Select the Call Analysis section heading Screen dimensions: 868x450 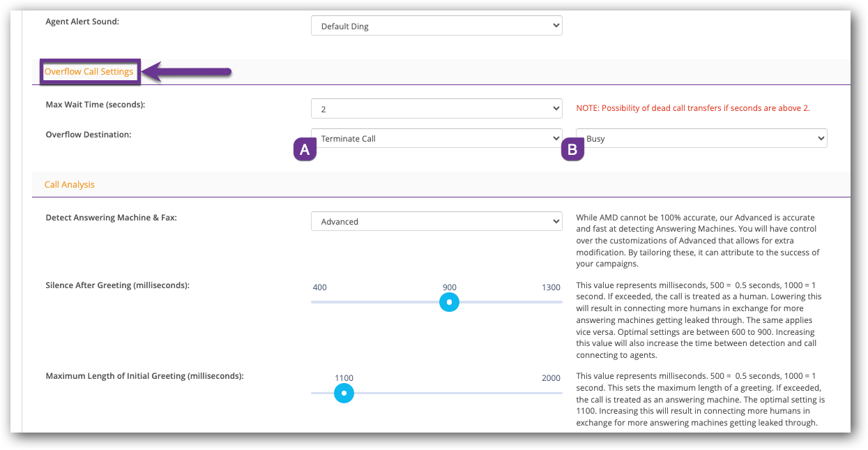(70, 185)
